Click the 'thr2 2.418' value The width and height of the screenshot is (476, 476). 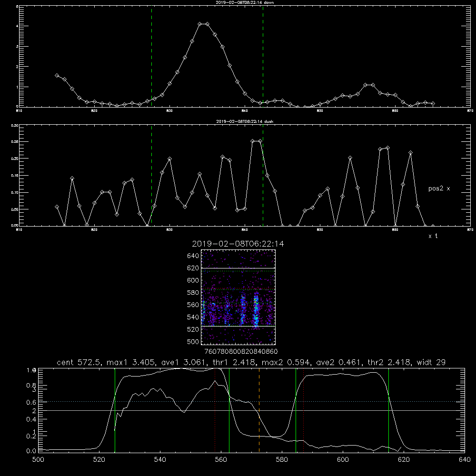(x=389, y=362)
